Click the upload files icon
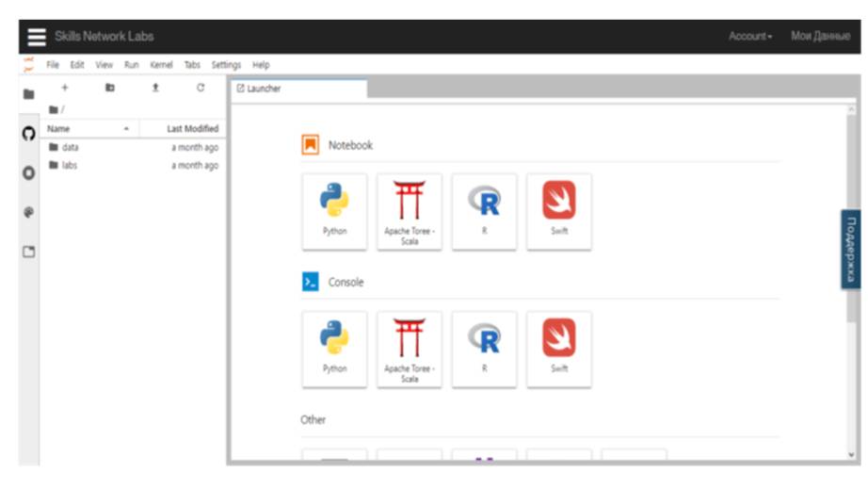The image size is (868, 489). pyautogui.click(x=155, y=88)
